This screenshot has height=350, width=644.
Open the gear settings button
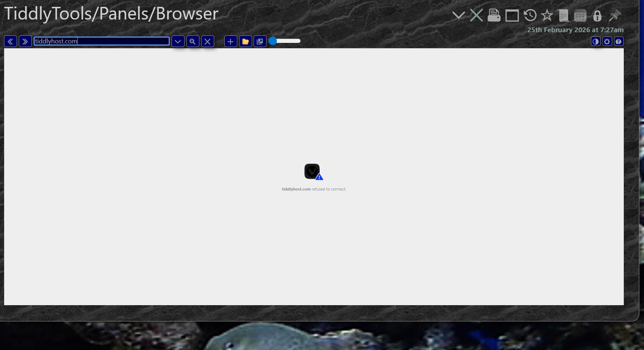[x=607, y=42]
